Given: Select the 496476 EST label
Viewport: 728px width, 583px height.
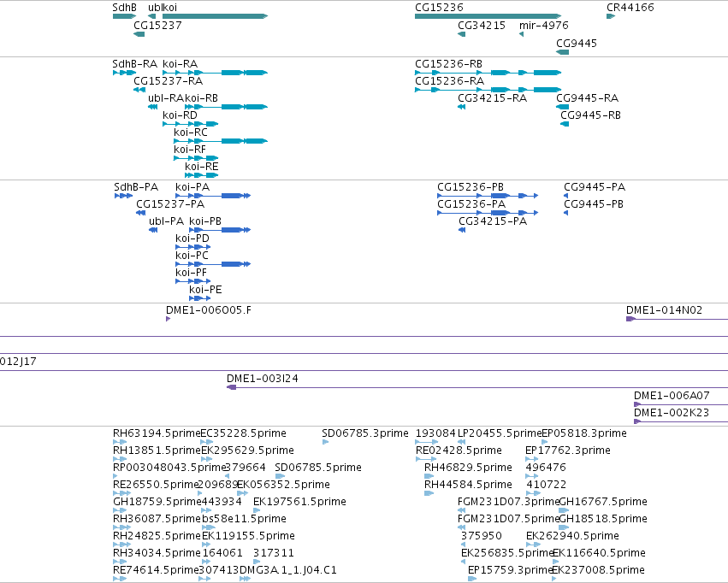Looking at the screenshot, I should [546, 468].
